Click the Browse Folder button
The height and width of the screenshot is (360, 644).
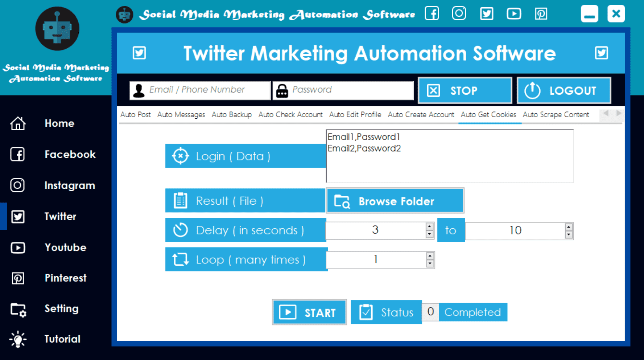(395, 201)
